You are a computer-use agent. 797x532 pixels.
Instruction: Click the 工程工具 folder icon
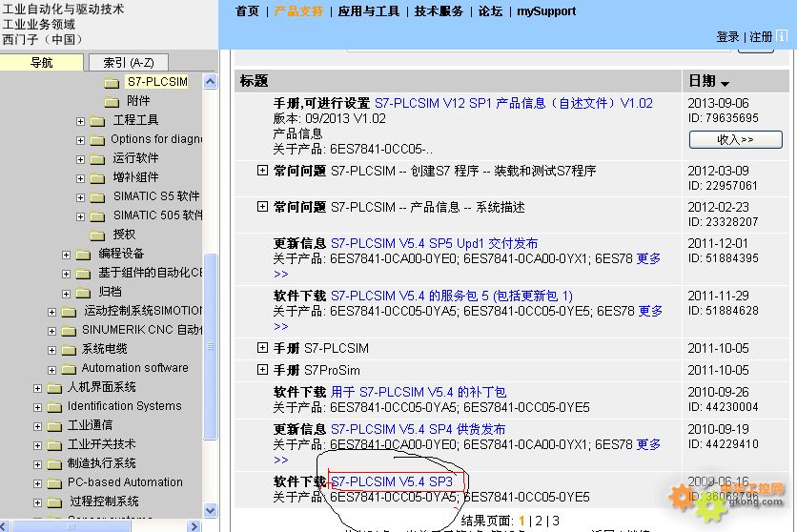coord(97,121)
